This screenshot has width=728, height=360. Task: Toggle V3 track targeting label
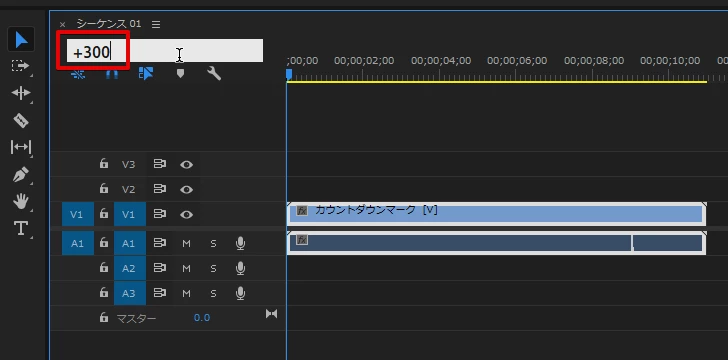129,164
